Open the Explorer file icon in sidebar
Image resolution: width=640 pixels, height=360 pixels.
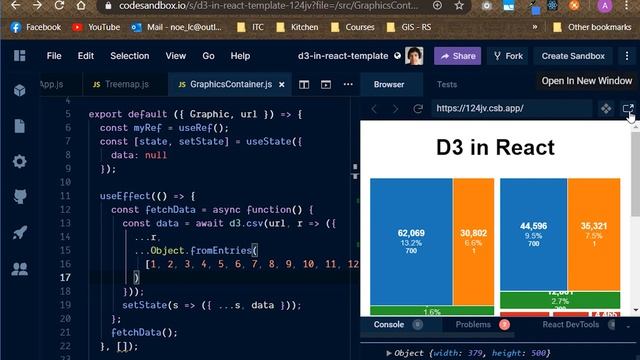click(x=20, y=126)
